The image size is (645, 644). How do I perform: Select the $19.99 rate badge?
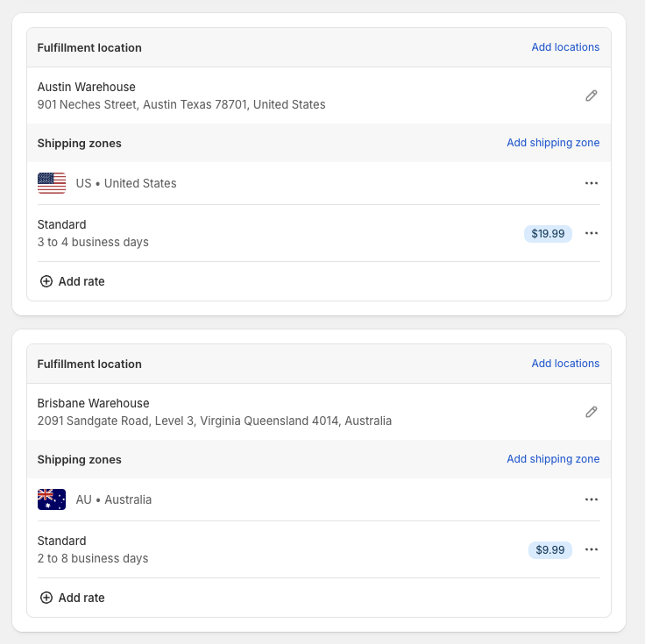548,234
